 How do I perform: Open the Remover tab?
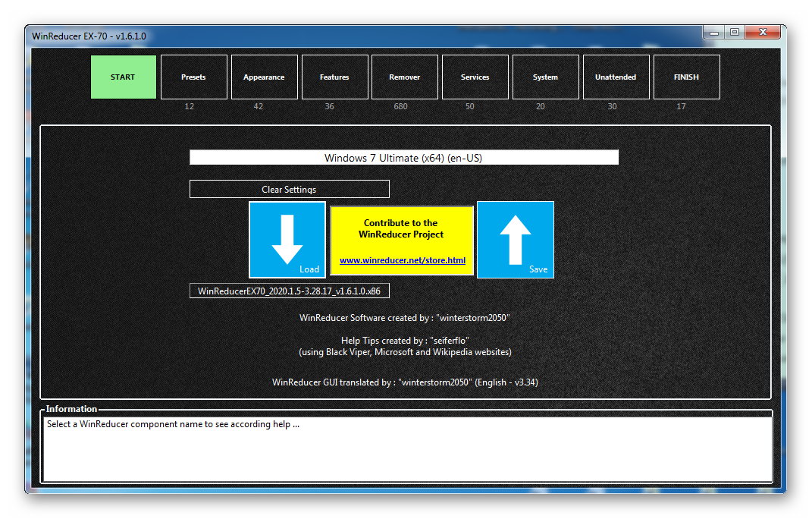[404, 77]
